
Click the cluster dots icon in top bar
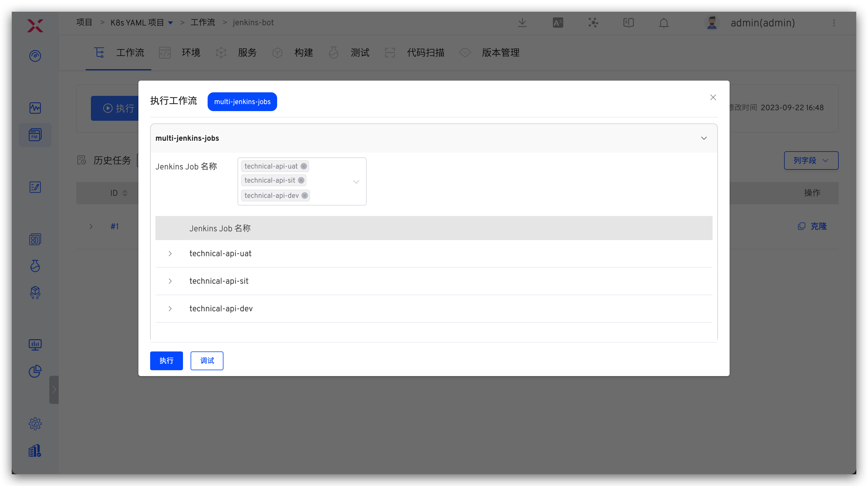click(x=593, y=23)
